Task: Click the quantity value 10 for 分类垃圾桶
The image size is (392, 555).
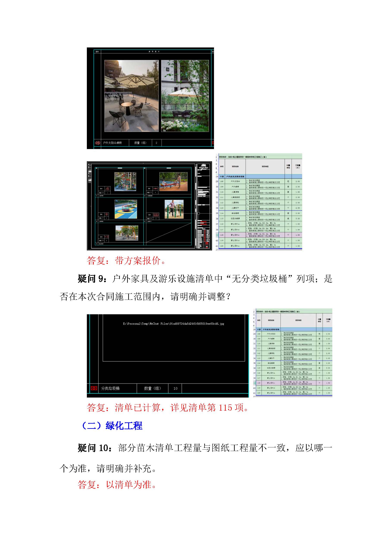Action: (x=175, y=388)
